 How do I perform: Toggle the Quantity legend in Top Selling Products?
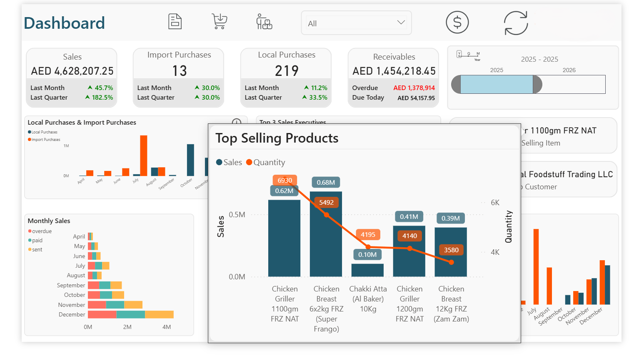(265, 162)
